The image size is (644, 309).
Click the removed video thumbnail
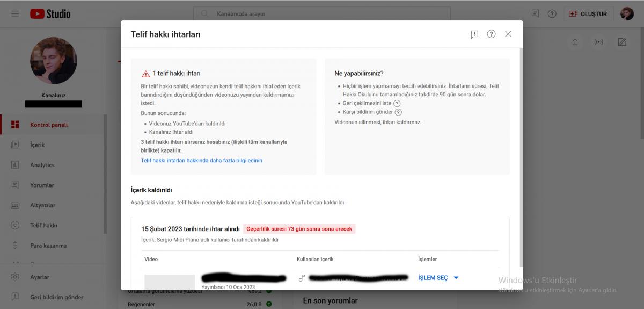click(x=170, y=282)
